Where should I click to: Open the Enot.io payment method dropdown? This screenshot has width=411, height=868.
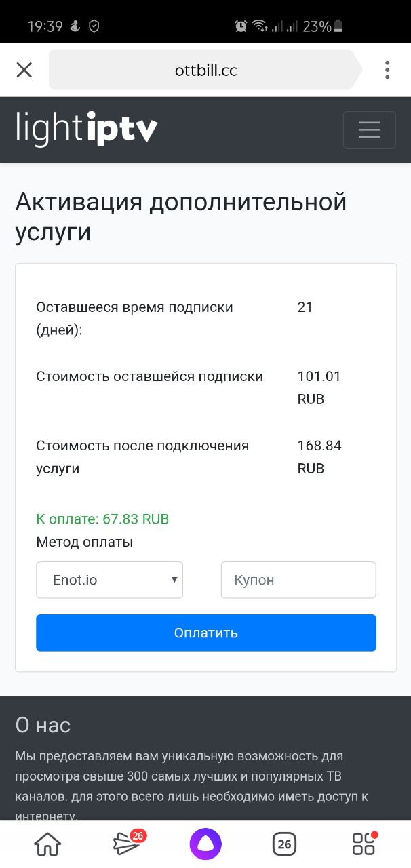click(x=109, y=580)
